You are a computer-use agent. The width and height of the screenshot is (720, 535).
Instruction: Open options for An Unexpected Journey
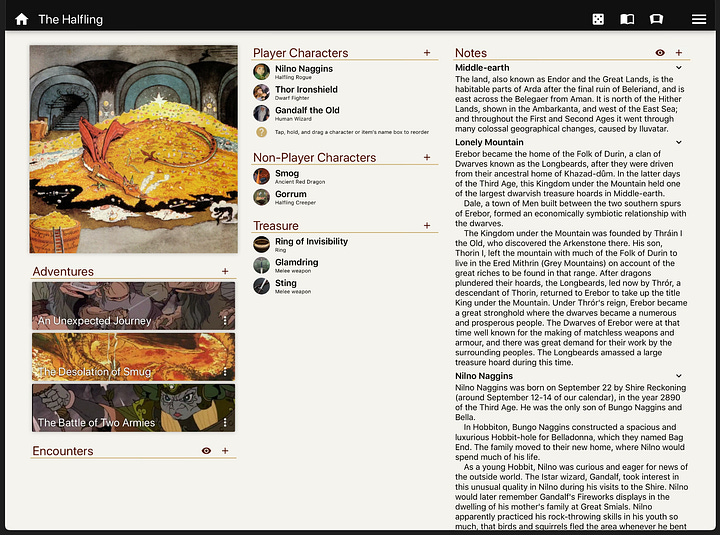click(x=225, y=321)
